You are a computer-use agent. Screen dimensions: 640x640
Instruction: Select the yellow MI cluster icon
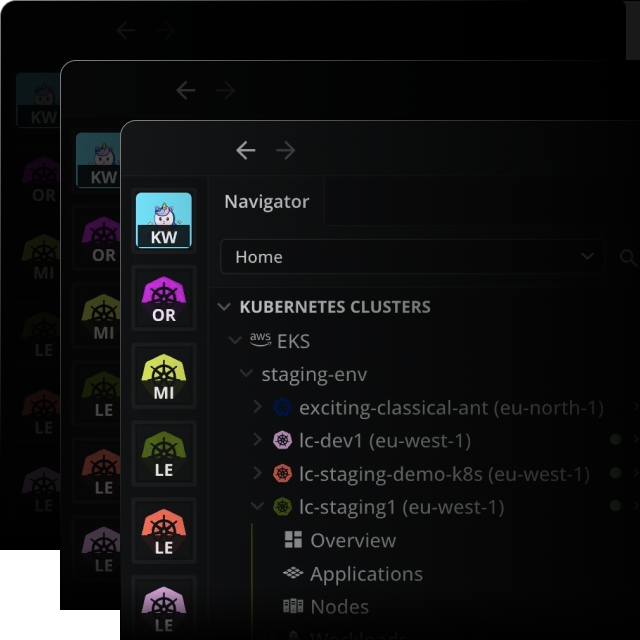[164, 376]
